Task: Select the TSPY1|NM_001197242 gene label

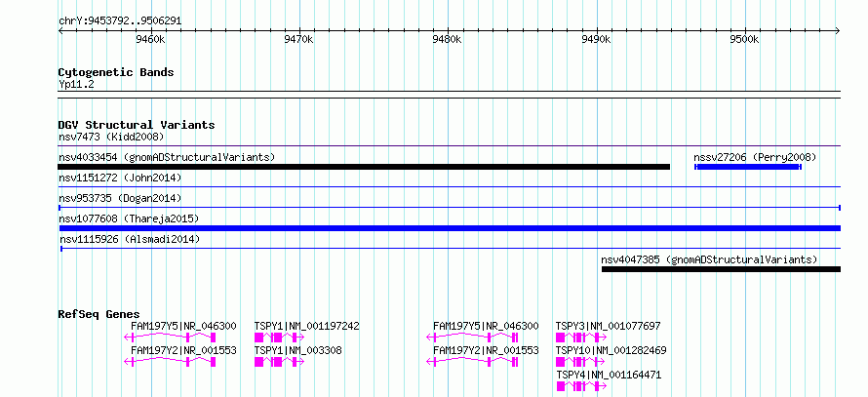Action: (306, 326)
